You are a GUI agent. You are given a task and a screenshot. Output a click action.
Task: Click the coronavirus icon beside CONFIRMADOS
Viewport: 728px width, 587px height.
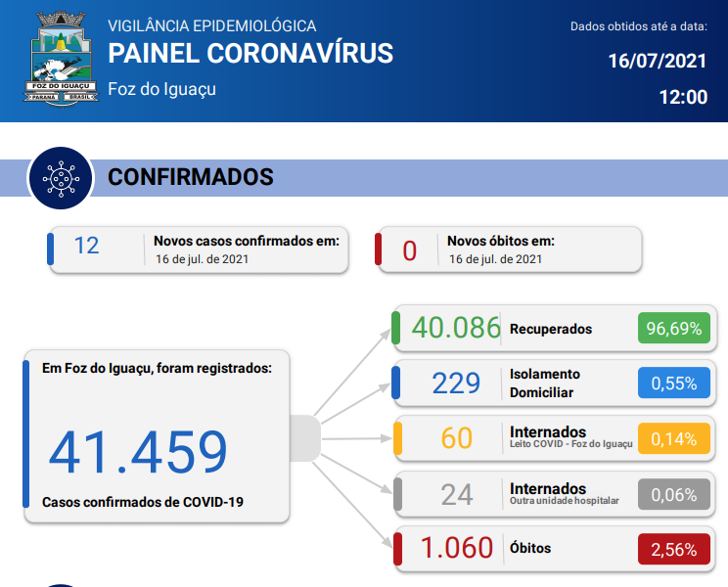pos(61,178)
